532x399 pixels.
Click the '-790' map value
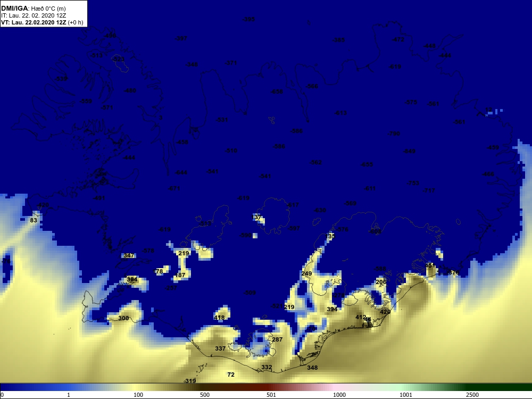pyautogui.click(x=394, y=134)
